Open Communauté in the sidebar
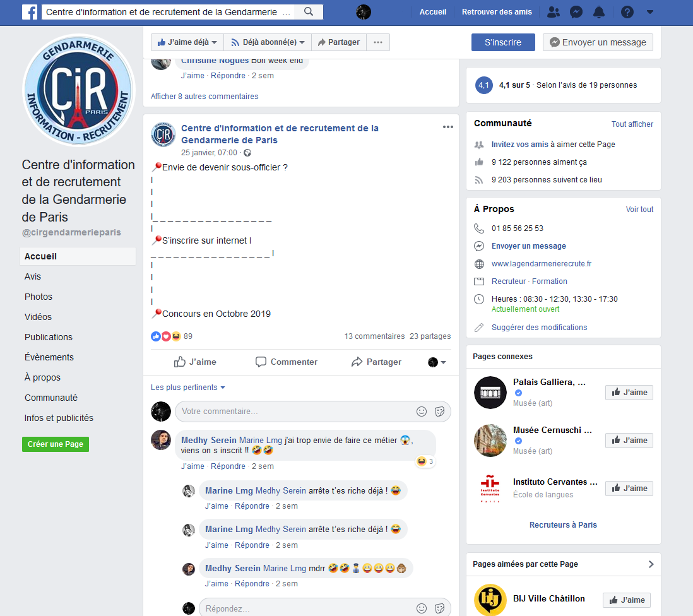 tap(51, 398)
